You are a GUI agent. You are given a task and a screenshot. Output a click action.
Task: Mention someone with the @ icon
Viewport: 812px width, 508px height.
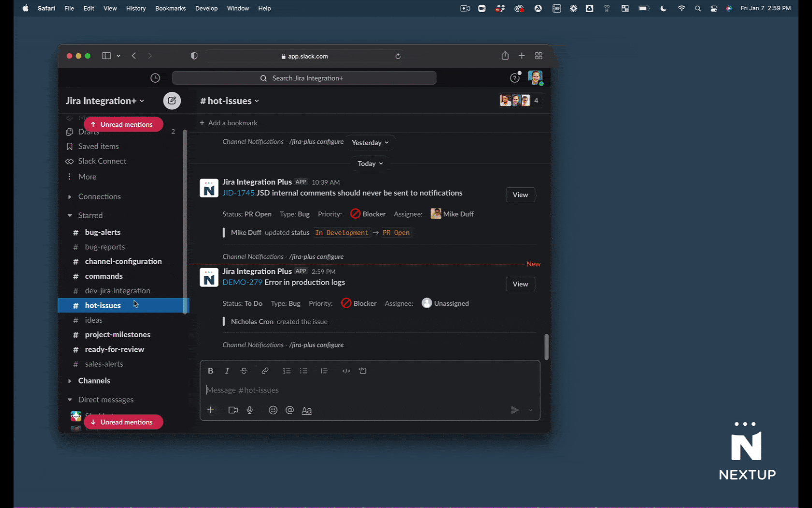tap(290, 410)
